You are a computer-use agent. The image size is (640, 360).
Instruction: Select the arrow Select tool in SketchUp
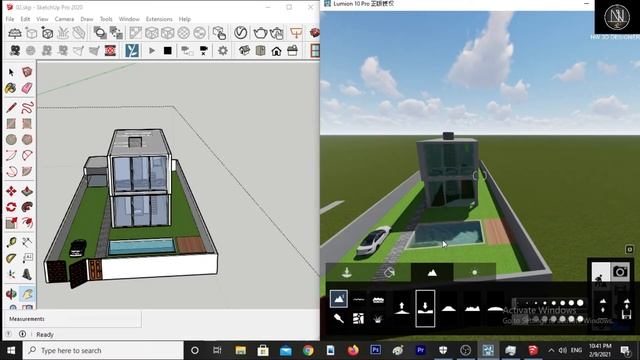(11, 72)
